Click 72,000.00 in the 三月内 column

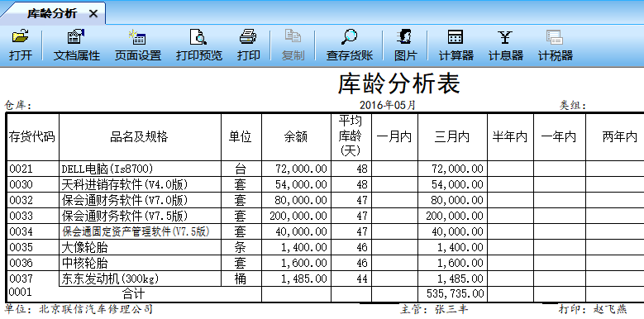tap(457, 169)
